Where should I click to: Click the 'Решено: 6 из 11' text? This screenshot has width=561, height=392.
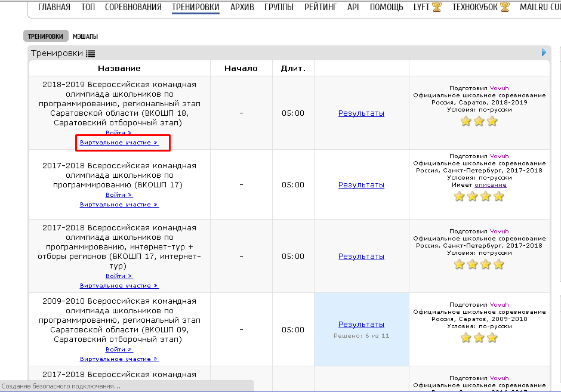pos(361,336)
